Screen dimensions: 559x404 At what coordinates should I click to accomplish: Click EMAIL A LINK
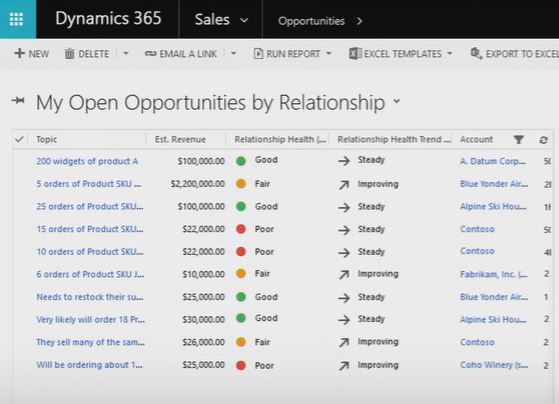(181, 54)
